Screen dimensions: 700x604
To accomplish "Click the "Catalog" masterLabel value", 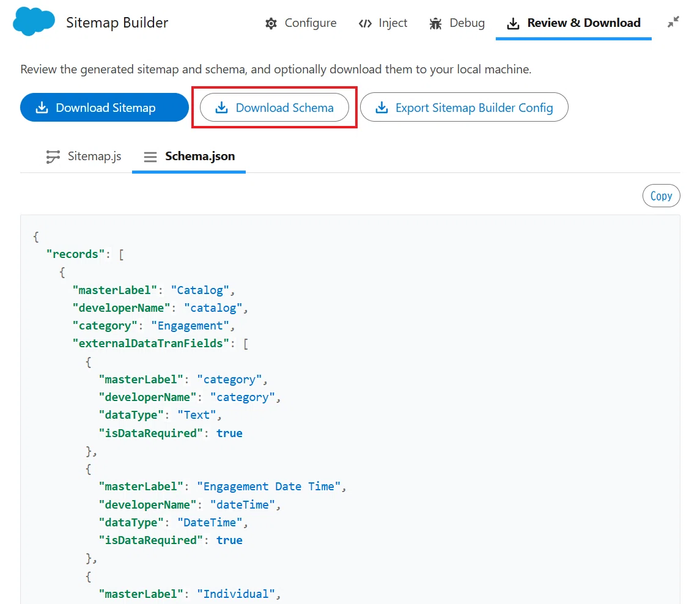I will (x=200, y=290).
